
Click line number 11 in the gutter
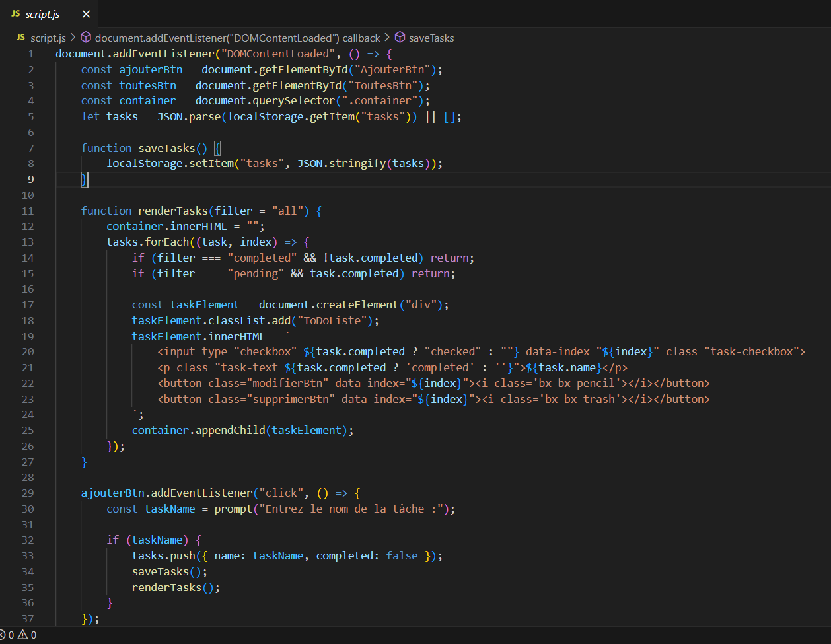click(x=27, y=211)
